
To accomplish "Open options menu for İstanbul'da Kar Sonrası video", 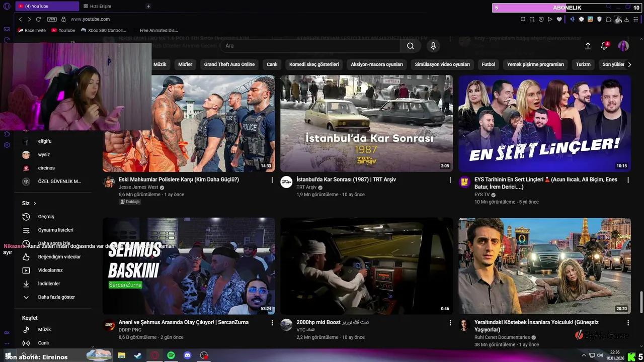I will click(450, 180).
